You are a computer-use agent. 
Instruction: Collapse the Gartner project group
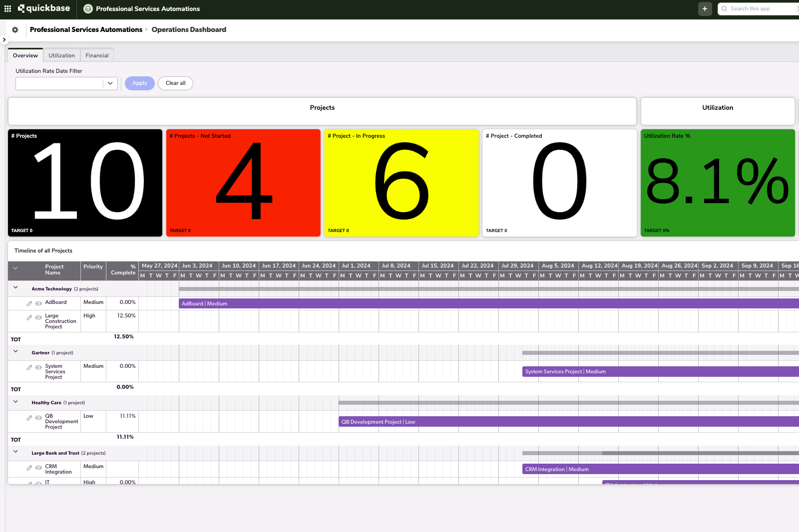coord(15,351)
